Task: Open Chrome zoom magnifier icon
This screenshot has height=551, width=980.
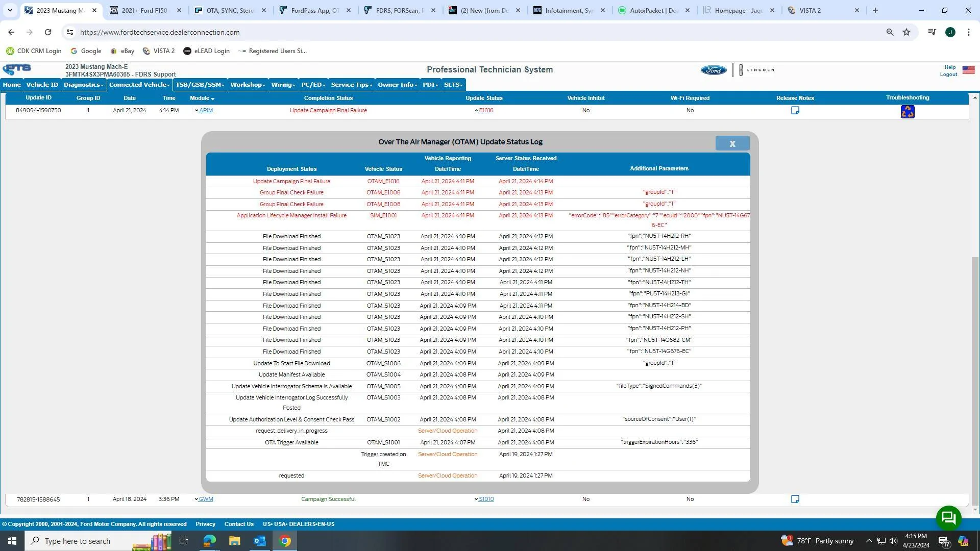Action: [x=890, y=32]
